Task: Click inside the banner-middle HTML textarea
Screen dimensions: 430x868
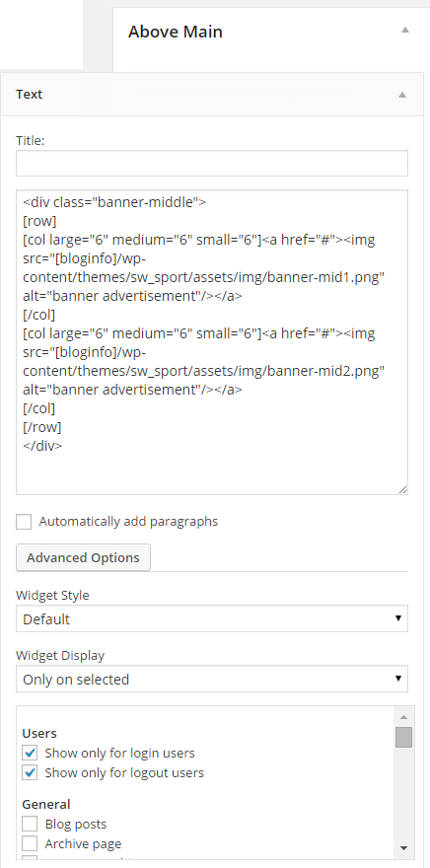Action: point(212,342)
